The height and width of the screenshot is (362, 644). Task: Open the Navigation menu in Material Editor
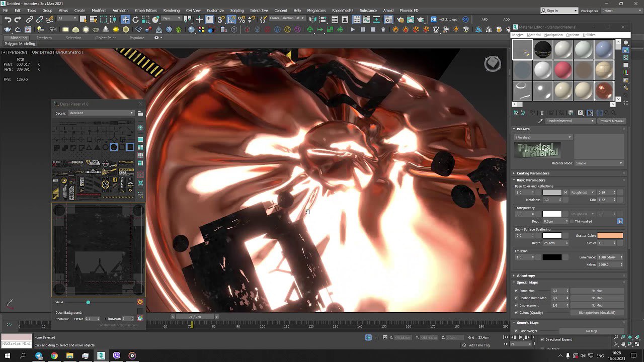click(553, 35)
